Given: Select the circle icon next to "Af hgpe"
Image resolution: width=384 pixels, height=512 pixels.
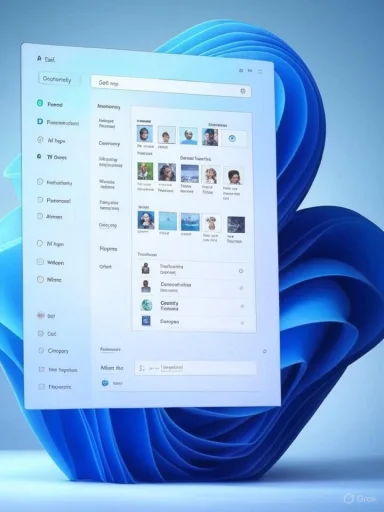Looking at the screenshot, I should [40, 140].
